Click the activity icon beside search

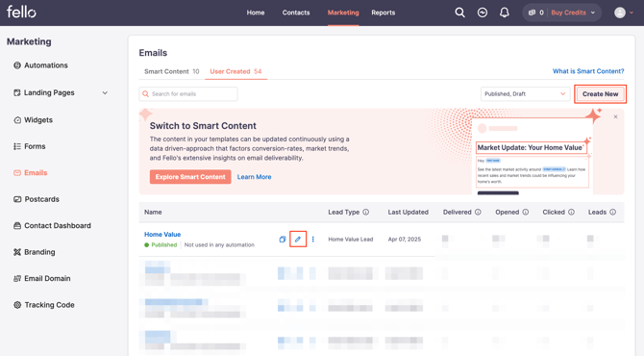click(483, 13)
